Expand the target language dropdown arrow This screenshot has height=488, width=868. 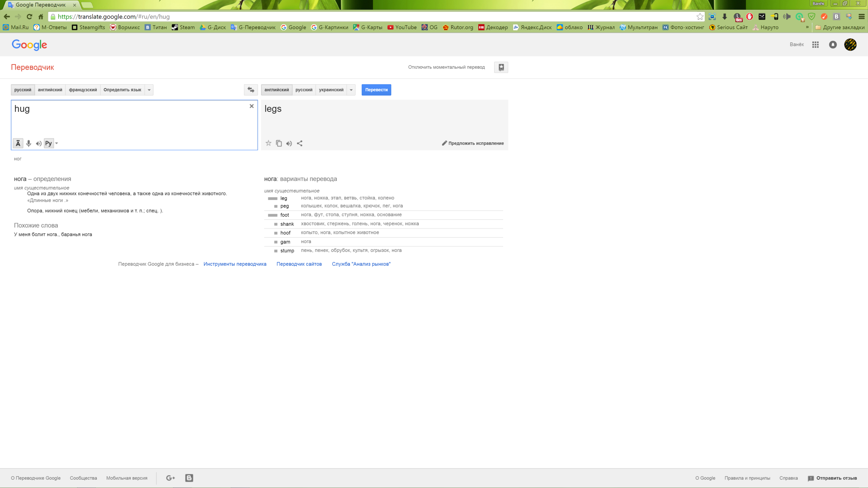(x=351, y=90)
